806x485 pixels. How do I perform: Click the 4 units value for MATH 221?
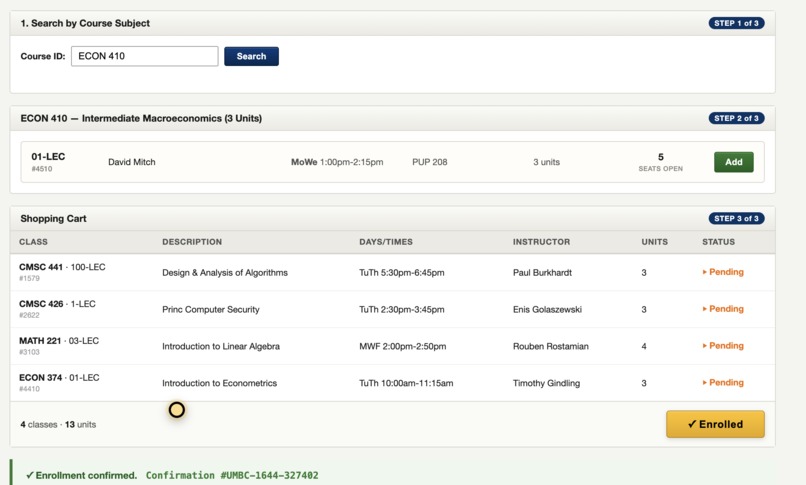pyautogui.click(x=644, y=346)
